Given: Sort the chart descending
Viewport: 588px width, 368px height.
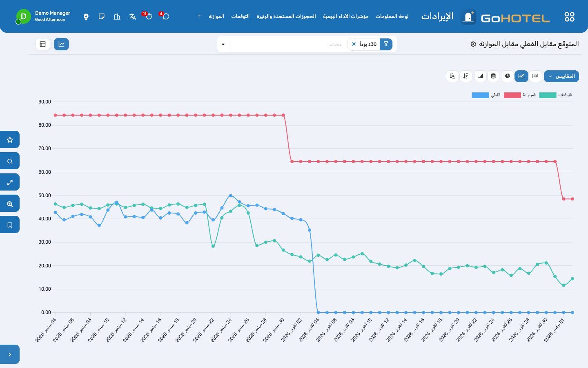Looking at the screenshot, I should (466, 76).
